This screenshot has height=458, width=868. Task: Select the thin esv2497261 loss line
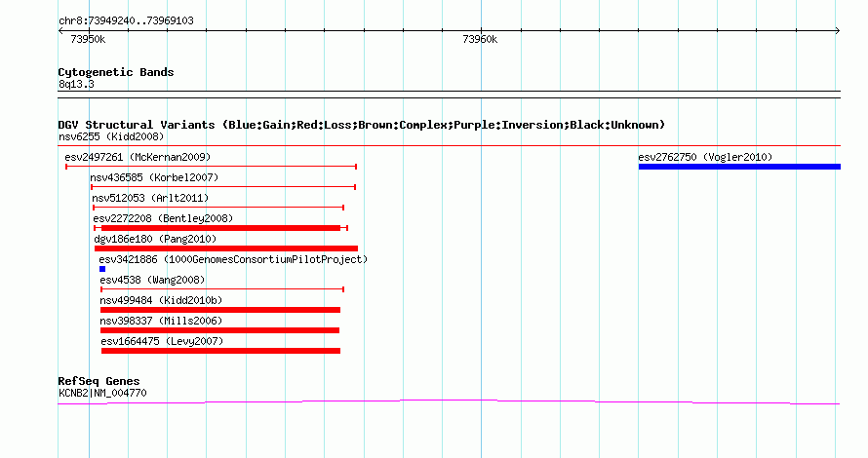(x=212, y=167)
